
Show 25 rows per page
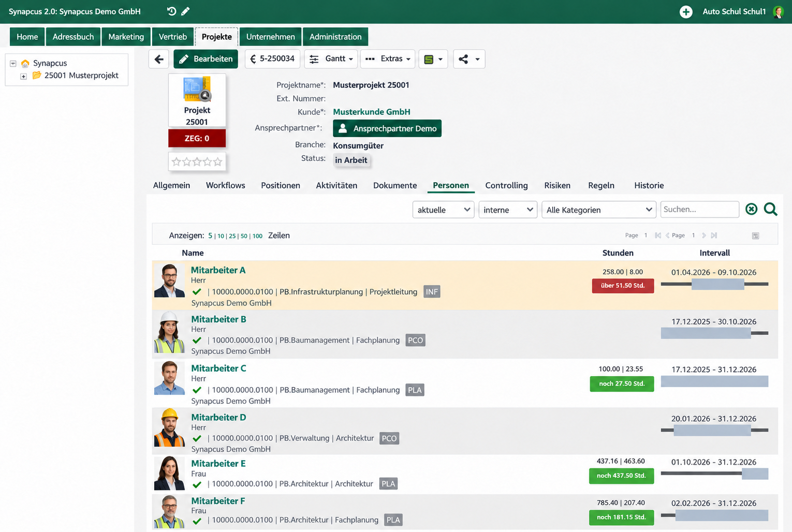click(232, 236)
